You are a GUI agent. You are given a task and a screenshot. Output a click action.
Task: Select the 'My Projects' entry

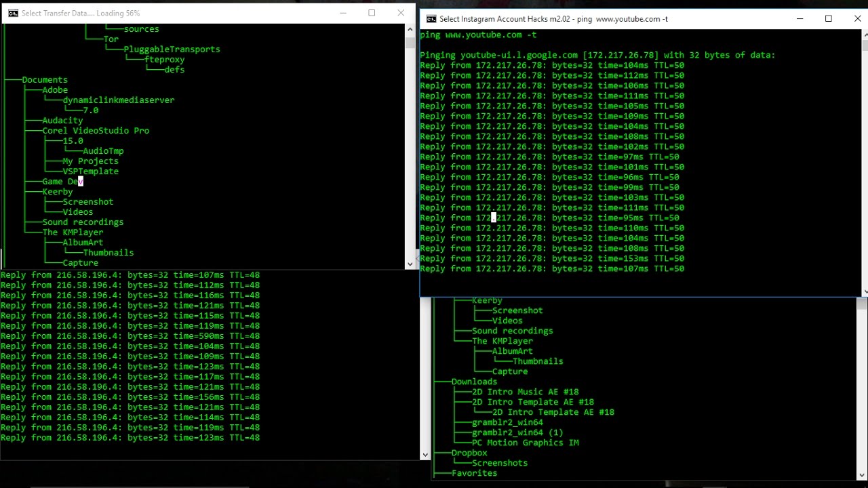click(90, 161)
